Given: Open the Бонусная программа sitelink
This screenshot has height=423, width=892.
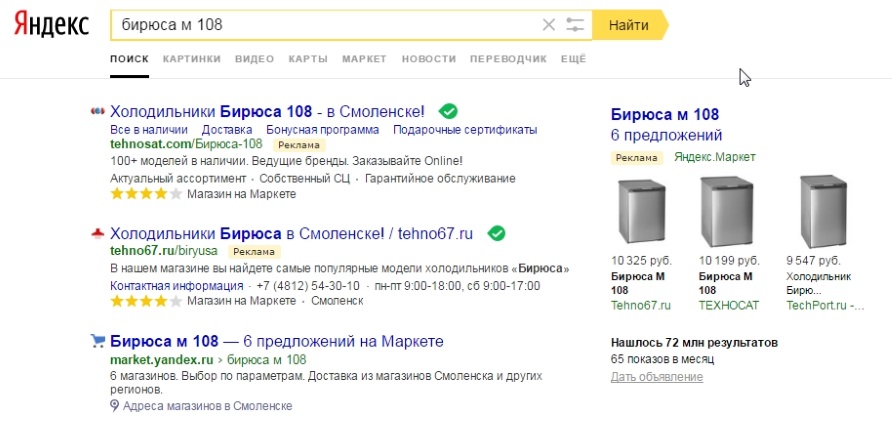Looking at the screenshot, I should coord(323,130).
